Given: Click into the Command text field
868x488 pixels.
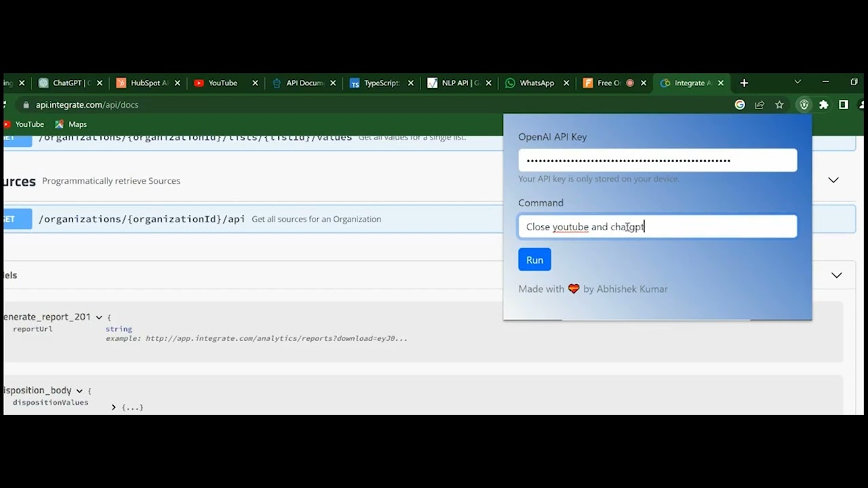Looking at the screenshot, I should coord(658,226).
